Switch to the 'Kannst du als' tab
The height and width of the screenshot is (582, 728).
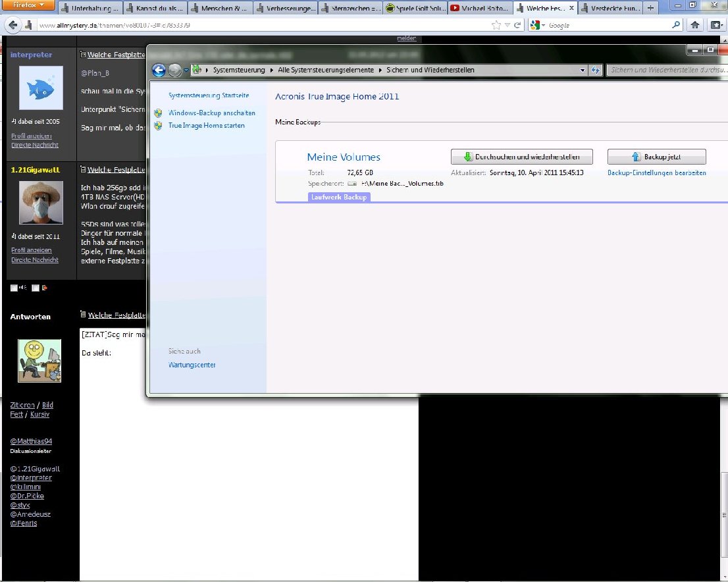(155, 8)
